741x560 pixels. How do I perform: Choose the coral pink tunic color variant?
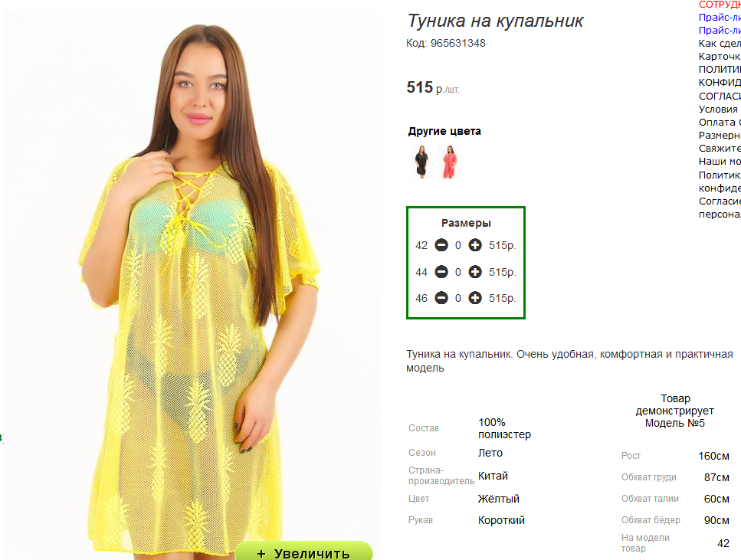pos(449,162)
